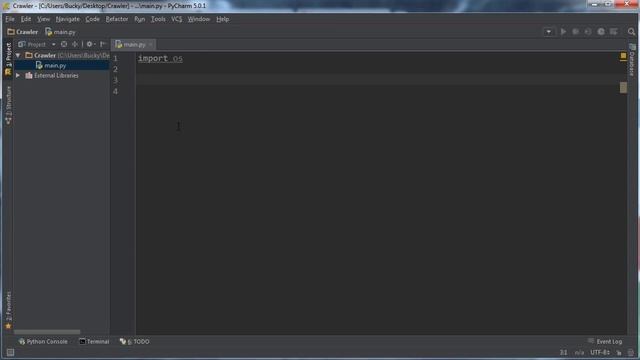Open the Python Console tool window
Screen dimensions: 640x360
tap(43, 342)
